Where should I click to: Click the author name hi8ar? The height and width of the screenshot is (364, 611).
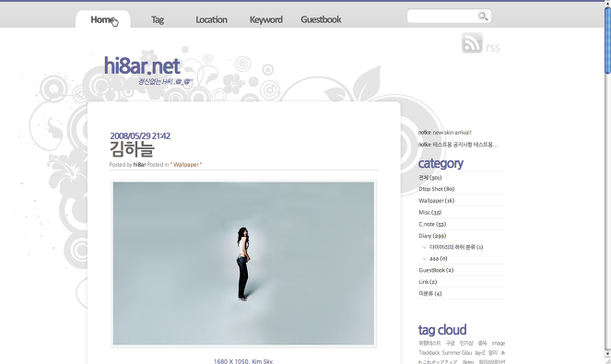[139, 164]
